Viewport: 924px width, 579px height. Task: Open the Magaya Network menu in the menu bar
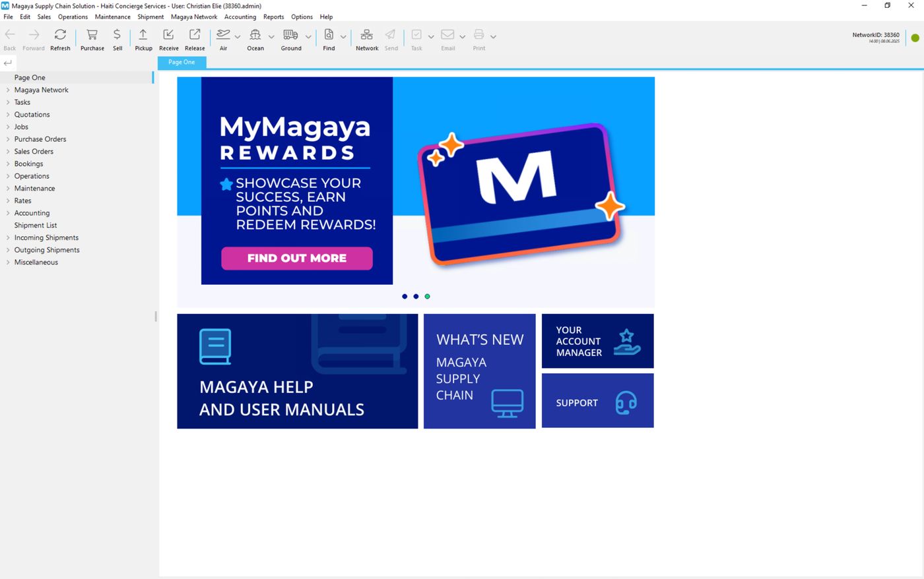[x=194, y=17]
